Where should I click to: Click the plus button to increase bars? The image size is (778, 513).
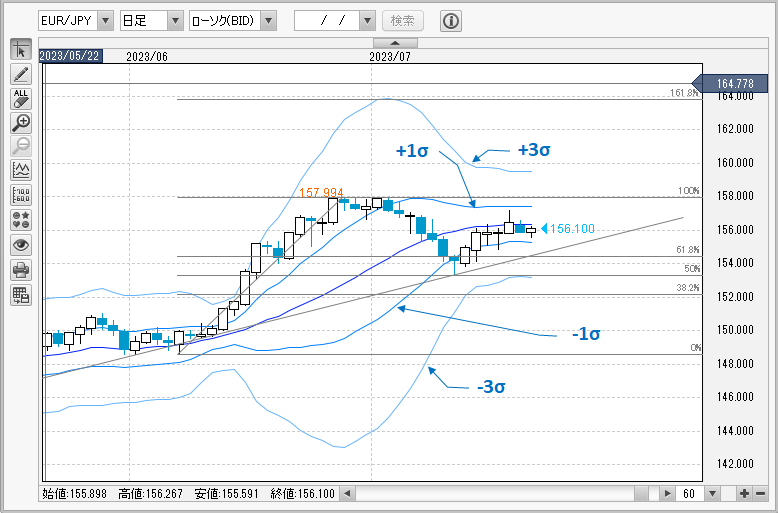tap(744, 494)
